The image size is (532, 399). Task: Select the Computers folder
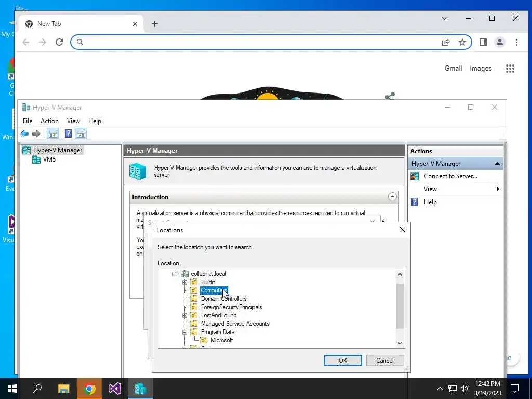tap(214, 290)
